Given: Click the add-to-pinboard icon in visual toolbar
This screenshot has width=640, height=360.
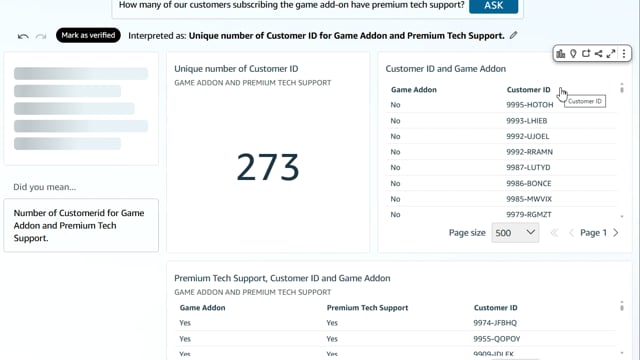Looking at the screenshot, I should [x=586, y=53].
